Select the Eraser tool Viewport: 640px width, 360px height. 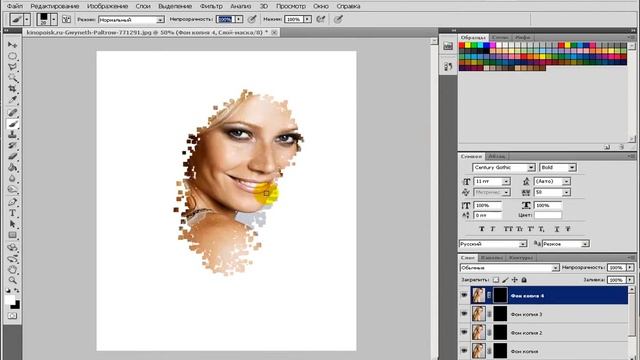click(12, 157)
